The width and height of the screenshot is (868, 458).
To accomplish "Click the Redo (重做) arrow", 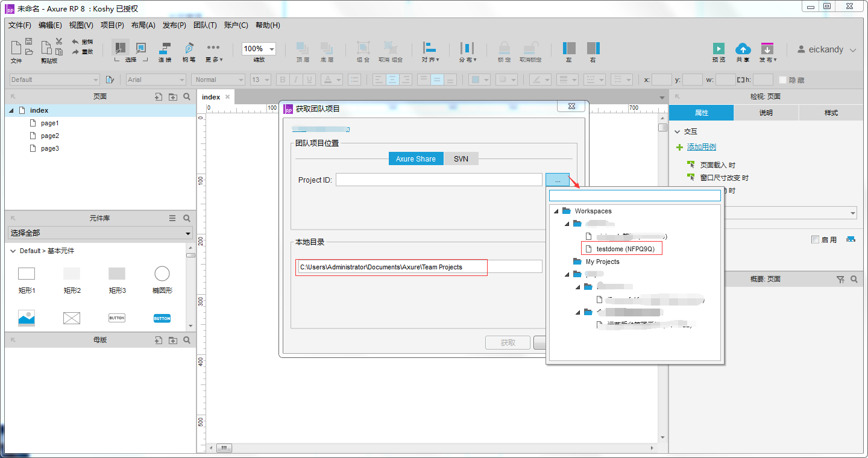I will tap(75, 52).
